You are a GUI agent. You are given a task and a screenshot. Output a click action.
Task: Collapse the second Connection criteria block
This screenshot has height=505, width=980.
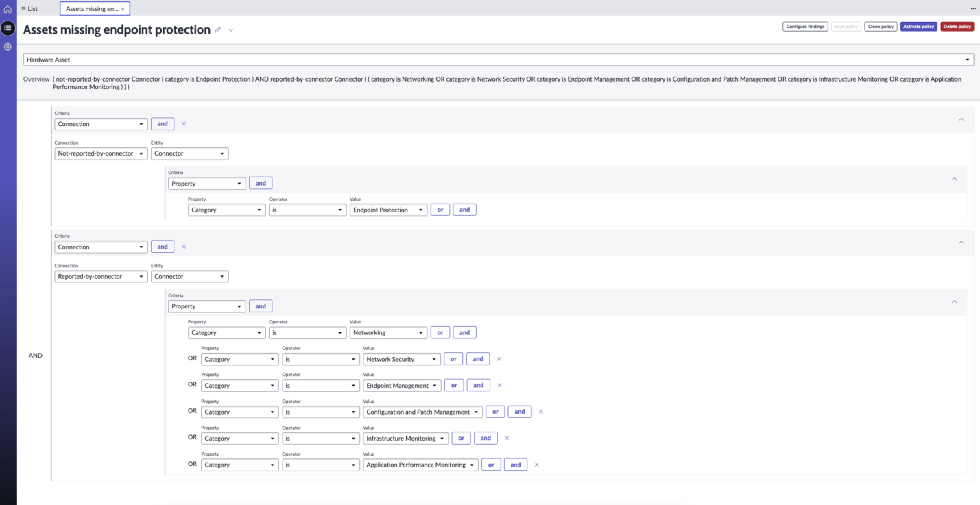(961, 243)
